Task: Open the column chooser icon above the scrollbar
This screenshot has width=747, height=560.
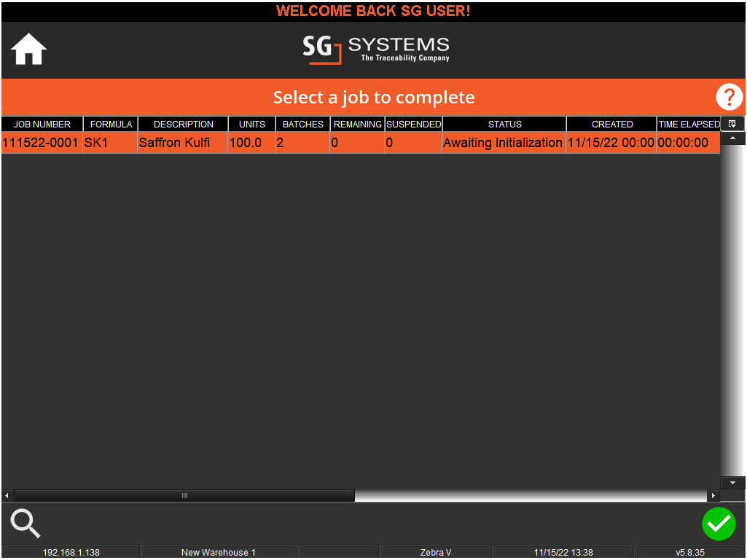Action: [732, 123]
